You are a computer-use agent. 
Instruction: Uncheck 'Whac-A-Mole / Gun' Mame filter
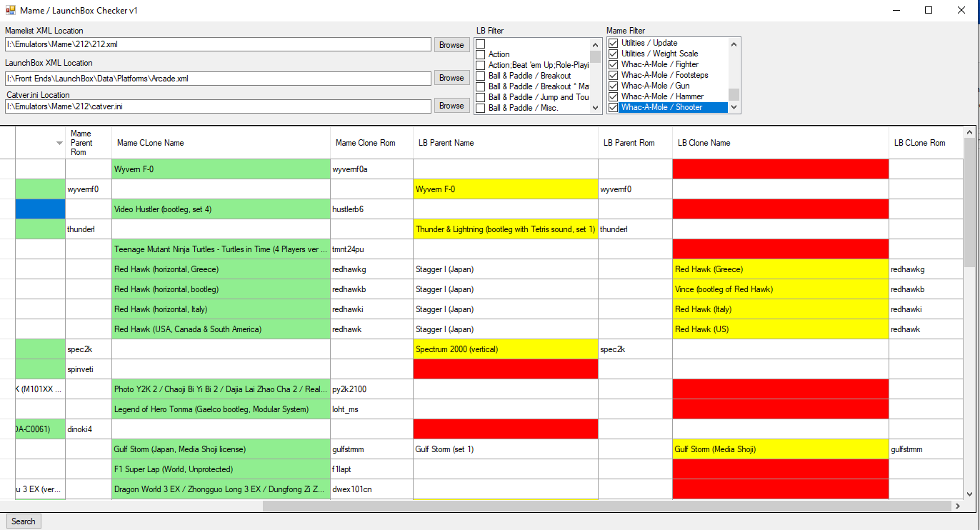pos(614,86)
